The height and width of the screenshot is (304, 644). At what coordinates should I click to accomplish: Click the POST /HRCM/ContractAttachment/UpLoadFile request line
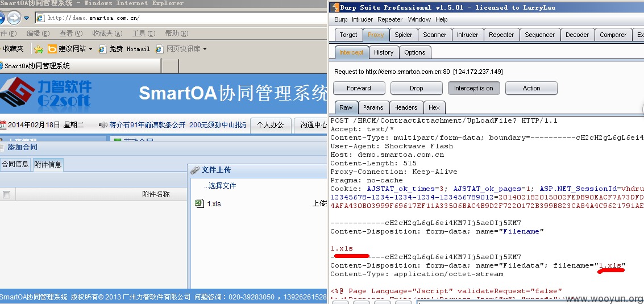(x=444, y=121)
